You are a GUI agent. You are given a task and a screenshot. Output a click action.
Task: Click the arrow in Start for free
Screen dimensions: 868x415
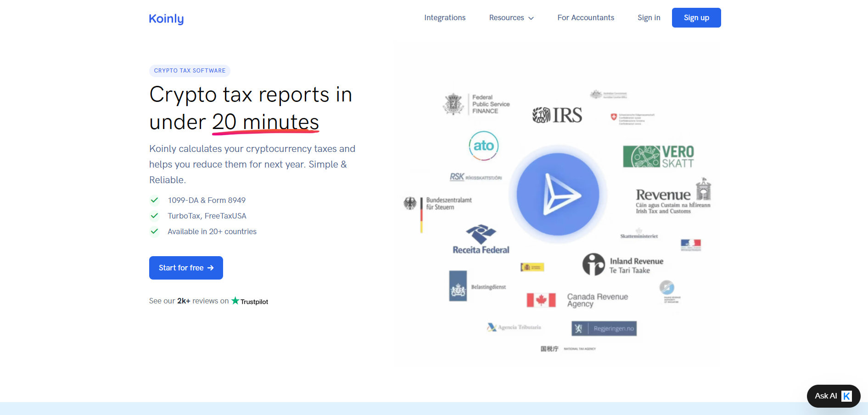click(211, 268)
